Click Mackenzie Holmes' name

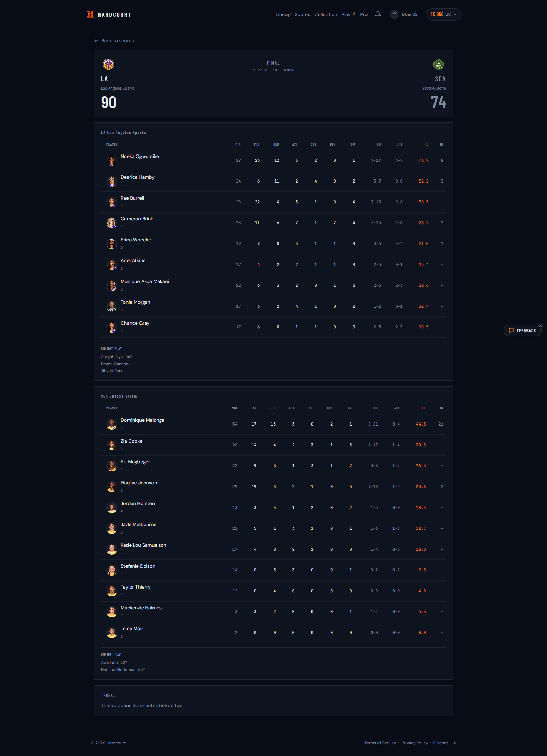[141, 608]
